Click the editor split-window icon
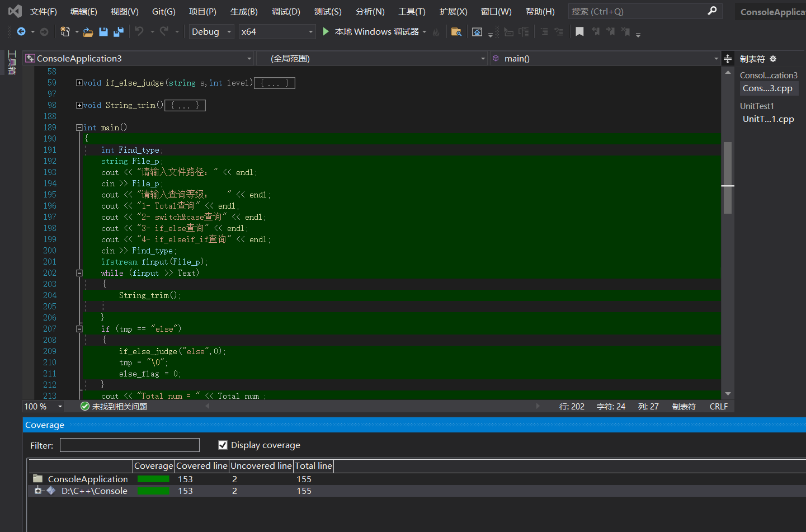The height and width of the screenshot is (532, 806). (x=728, y=59)
